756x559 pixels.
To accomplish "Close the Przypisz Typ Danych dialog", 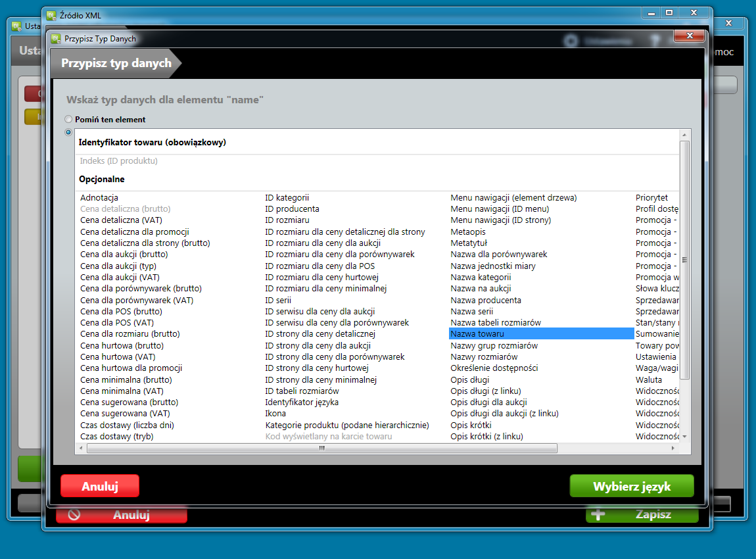I will coord(689,36).
